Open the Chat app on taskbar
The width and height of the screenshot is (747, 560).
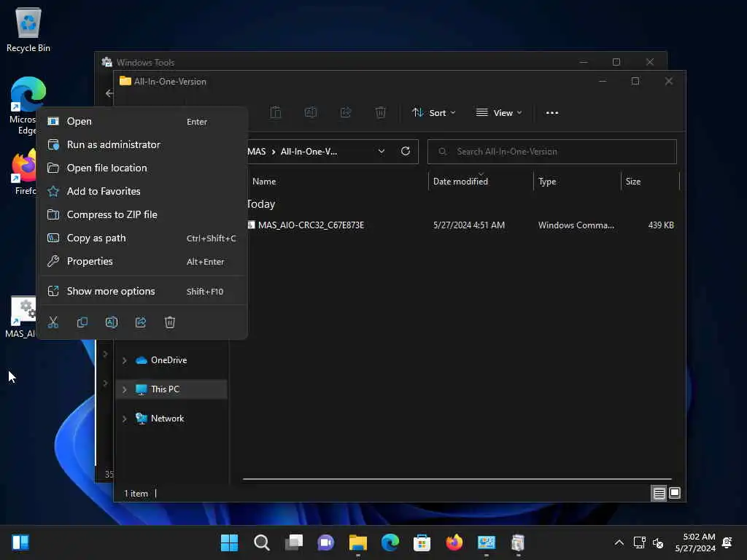326,542
